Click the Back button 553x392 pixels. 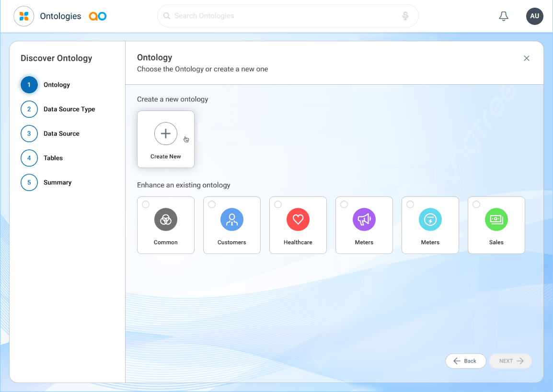pos(465,361)
